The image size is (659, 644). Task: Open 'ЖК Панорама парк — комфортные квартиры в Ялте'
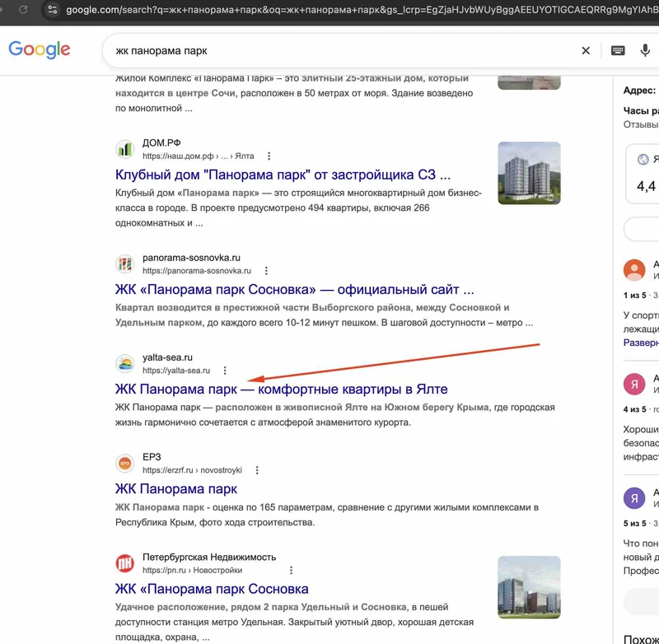coord(281,389)
